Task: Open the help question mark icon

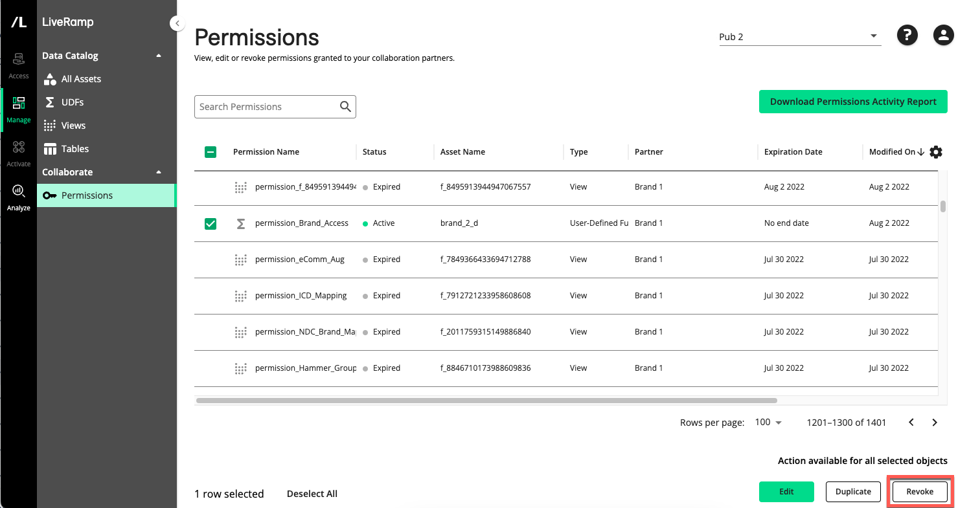Action: coord(907,35)
